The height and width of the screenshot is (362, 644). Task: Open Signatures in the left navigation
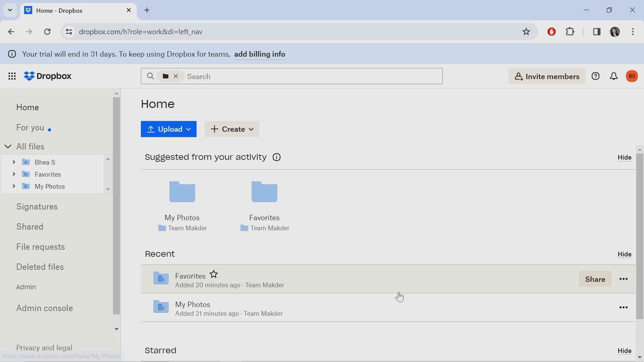[37, 207]
